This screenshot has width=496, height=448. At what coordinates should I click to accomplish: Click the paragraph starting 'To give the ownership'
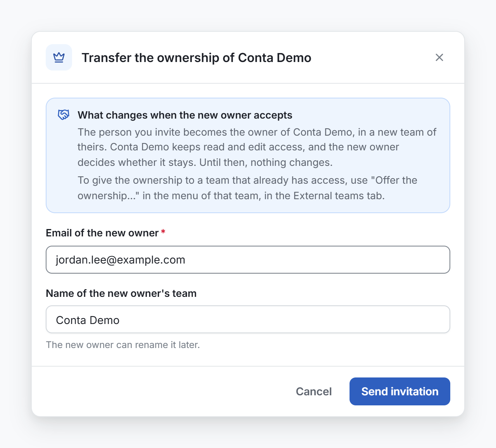[x=247, y=188]
